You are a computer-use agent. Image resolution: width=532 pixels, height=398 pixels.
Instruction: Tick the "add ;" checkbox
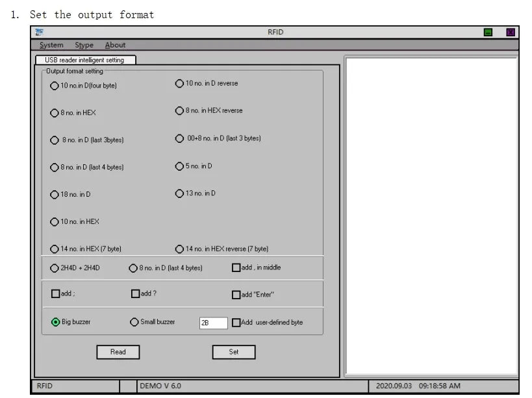pos(55,293)
